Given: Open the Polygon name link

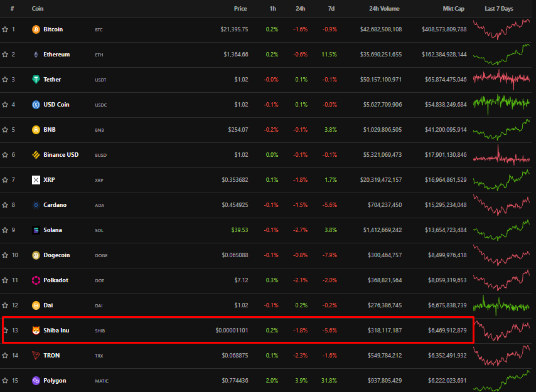Looking at the screenshot, I should [x=55, y=380].
